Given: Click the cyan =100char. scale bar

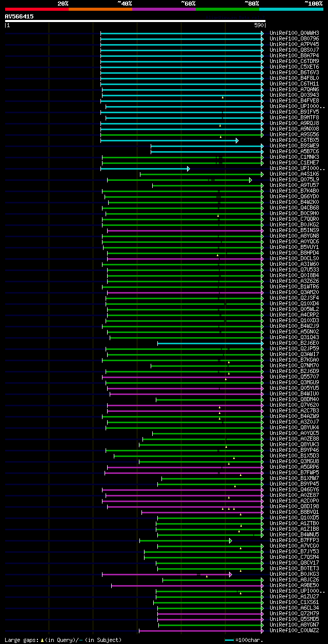Looking at the screenshot, I should point(229,640).
